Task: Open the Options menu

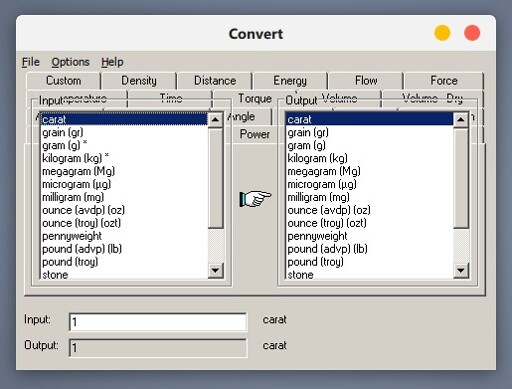Action: [70, 62]
